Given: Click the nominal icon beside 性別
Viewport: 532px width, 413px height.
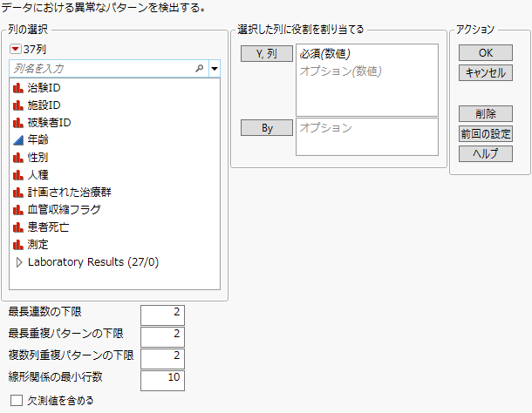Looking at the screenshot, I should click(x=18, y=158).
